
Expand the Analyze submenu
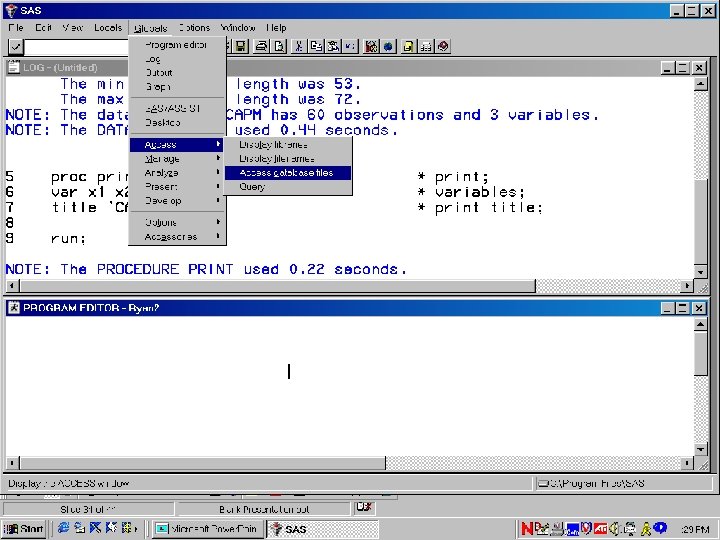coord(177,173)
